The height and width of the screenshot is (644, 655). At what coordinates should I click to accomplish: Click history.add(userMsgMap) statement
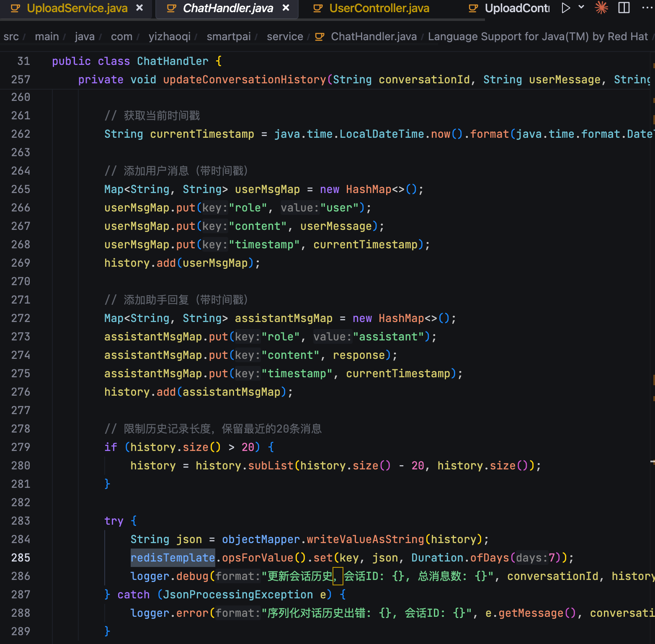point(182,263)
